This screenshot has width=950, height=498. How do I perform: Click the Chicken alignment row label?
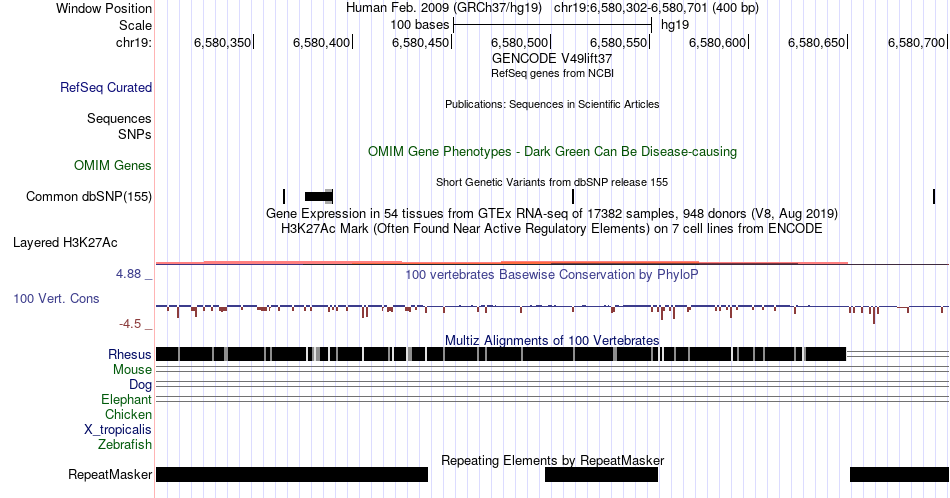tap(128, 414)
